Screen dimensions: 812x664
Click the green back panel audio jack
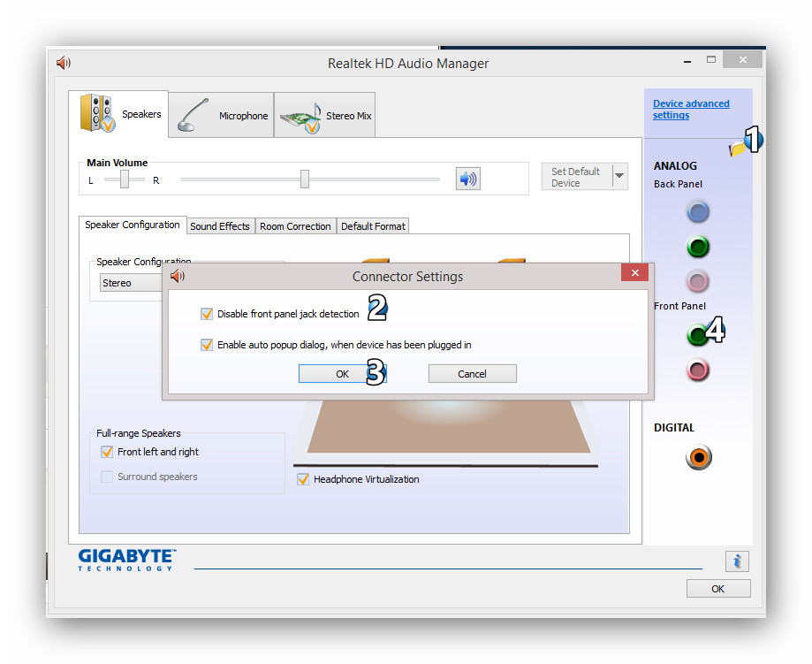tap(697, 247)
